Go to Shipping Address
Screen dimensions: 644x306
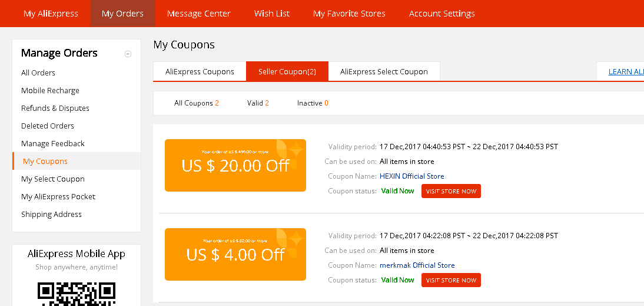pyautogui.click(x=51, y=215)
